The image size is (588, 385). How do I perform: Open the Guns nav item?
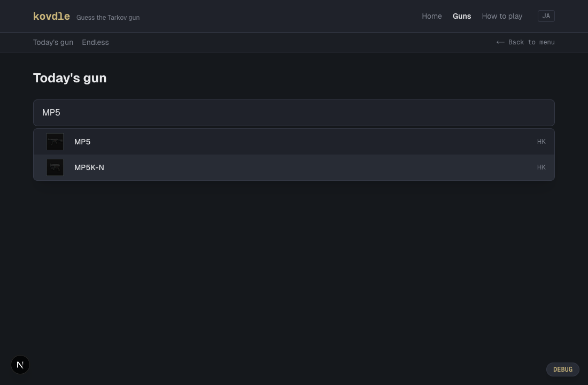point(461,16)
